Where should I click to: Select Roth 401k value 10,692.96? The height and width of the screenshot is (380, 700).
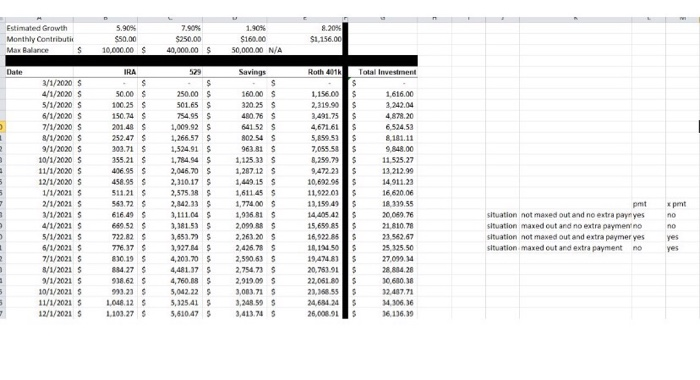(305, 182)
